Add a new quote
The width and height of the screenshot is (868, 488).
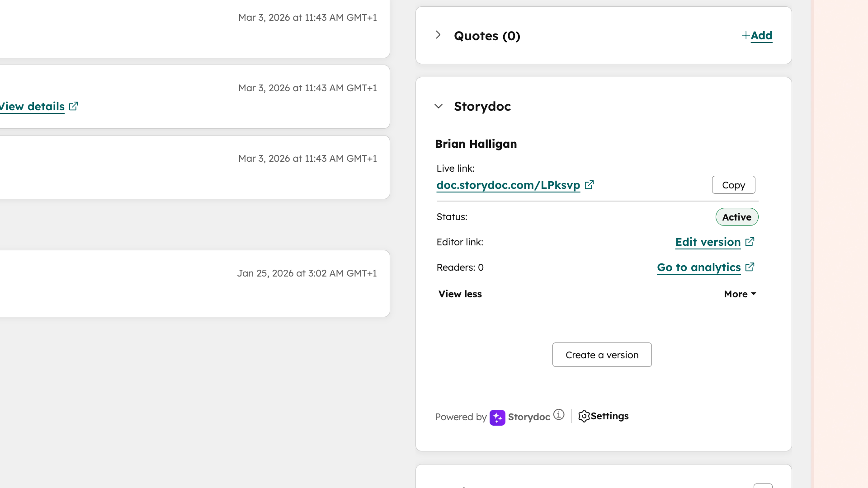[761, 36]
